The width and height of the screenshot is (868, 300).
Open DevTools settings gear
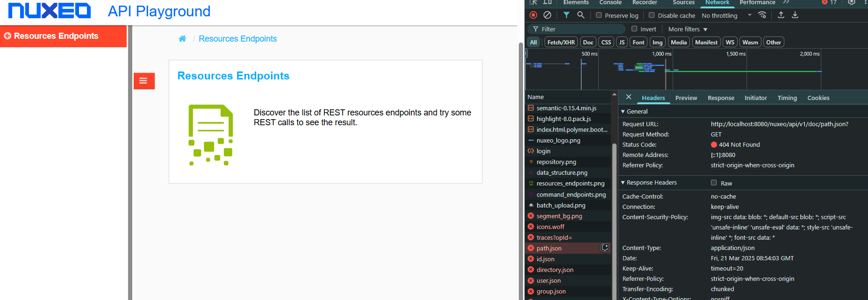(852, 2)
